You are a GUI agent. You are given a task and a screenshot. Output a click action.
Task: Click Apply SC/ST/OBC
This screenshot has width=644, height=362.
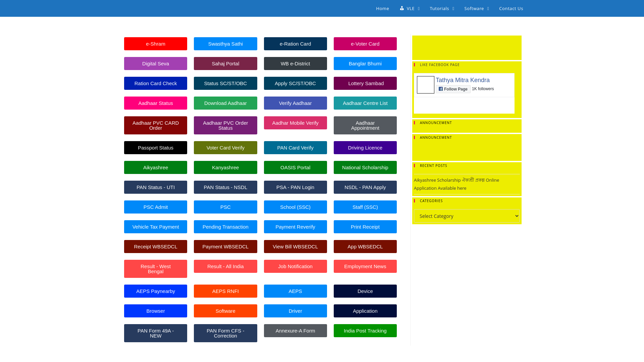click(295, 83)
